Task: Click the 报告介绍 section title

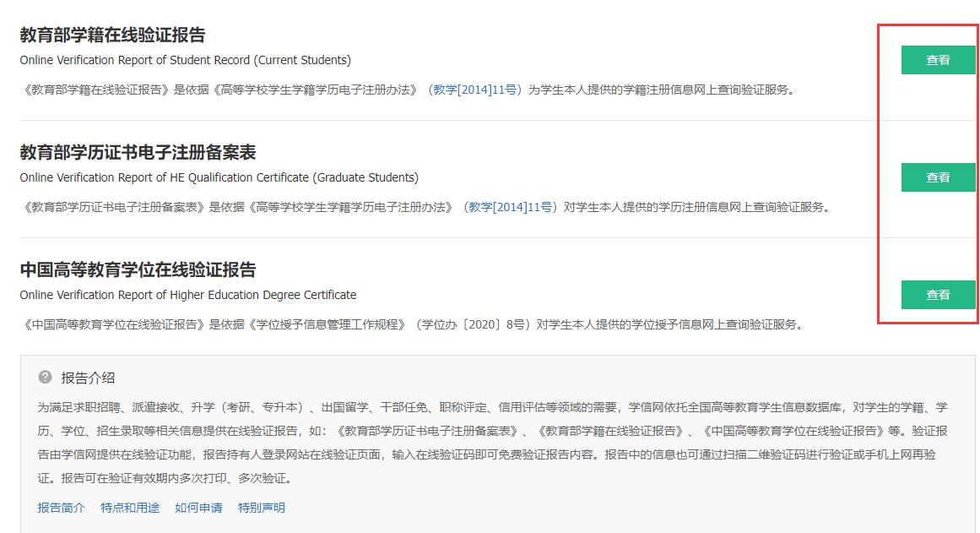Action: [88, 378]
